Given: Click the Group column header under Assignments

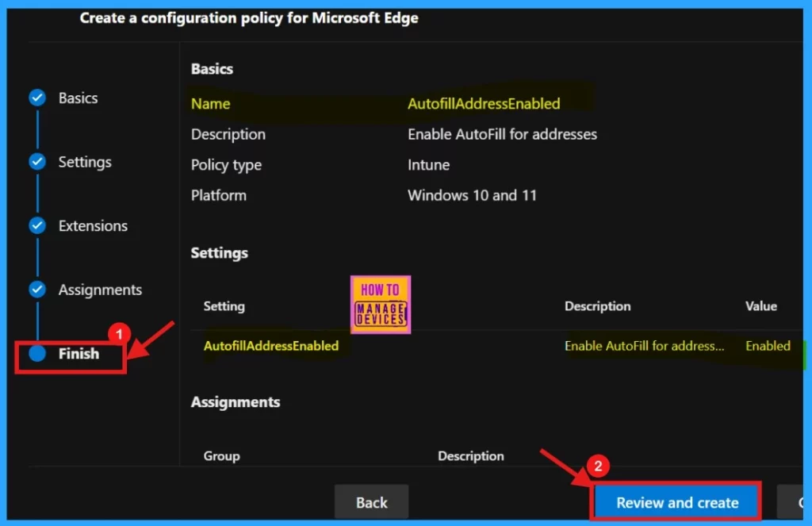Looking at the screenshot, I should [222, 456].
